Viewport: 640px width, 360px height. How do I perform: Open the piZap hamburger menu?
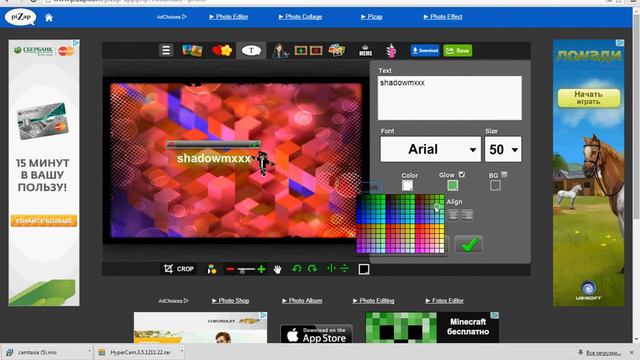166,50
